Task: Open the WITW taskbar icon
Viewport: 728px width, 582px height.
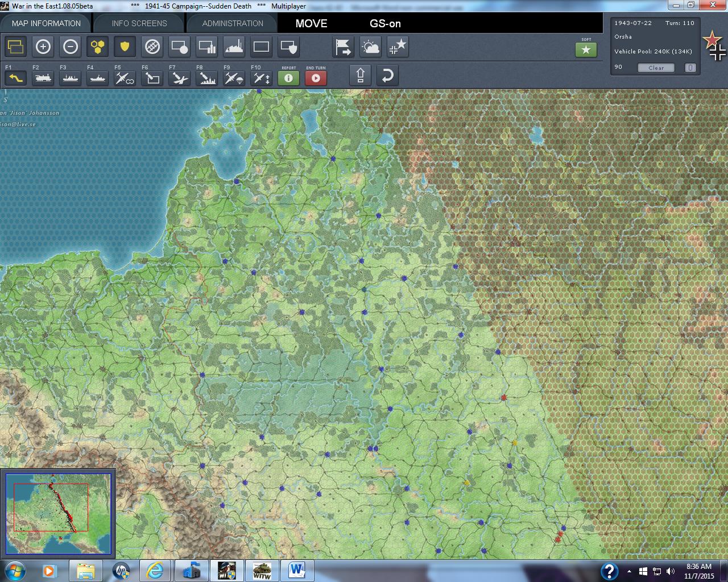Action: click(x=262, y=571)
